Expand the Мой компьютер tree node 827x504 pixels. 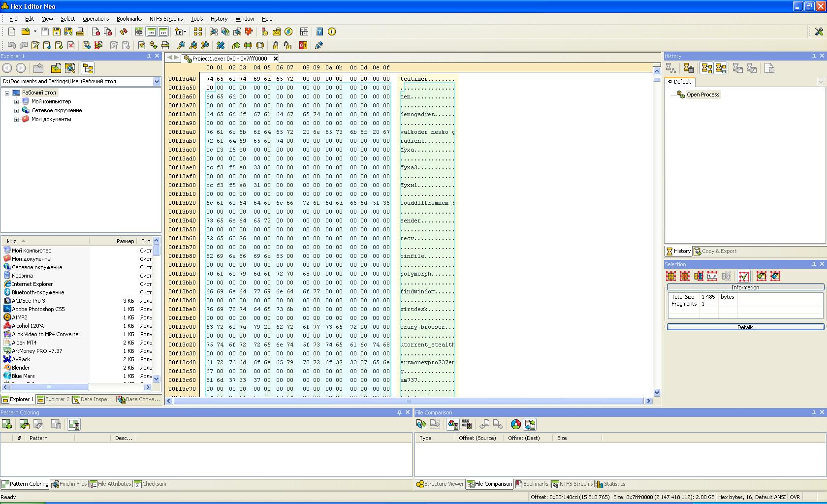[x=16, y=102]
